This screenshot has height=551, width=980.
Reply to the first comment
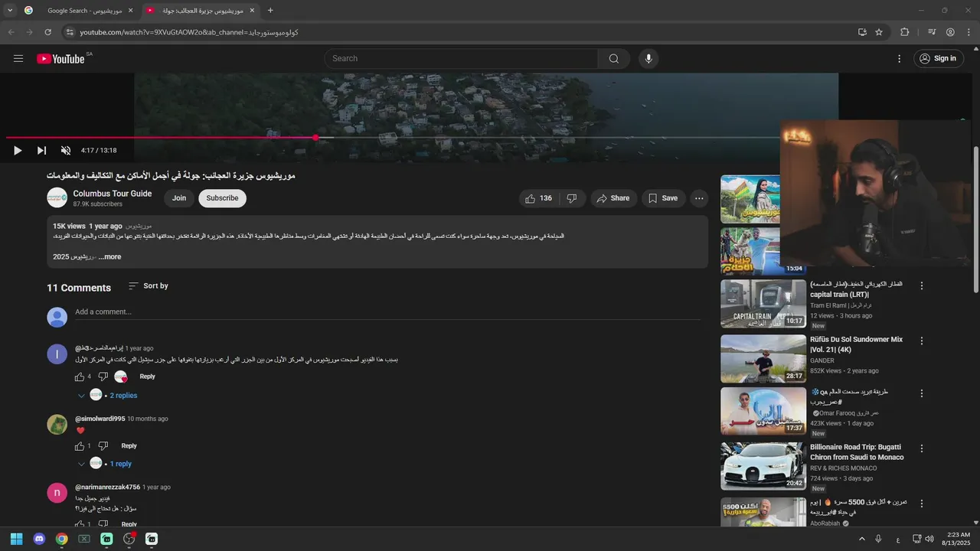tap(148, 377)
